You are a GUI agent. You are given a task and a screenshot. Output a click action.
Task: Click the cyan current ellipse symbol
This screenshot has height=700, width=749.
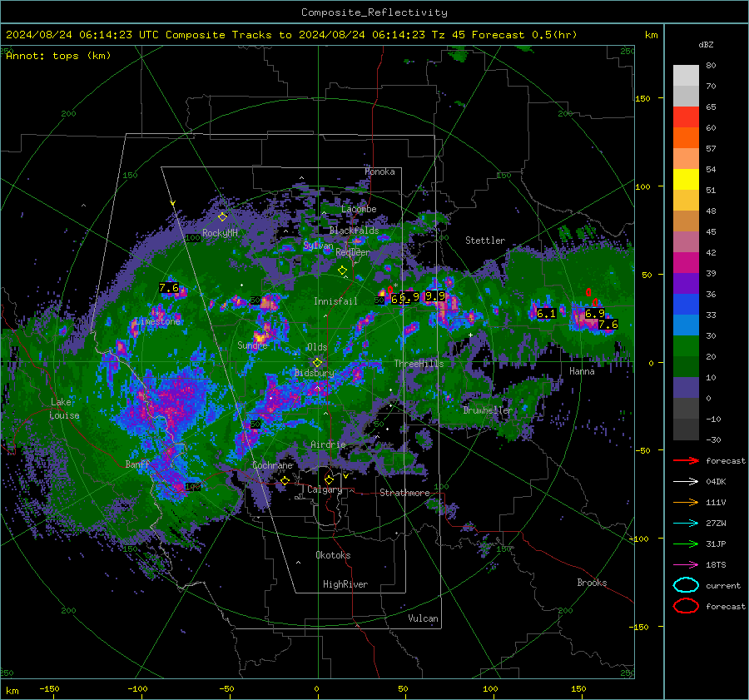(686, 585)
